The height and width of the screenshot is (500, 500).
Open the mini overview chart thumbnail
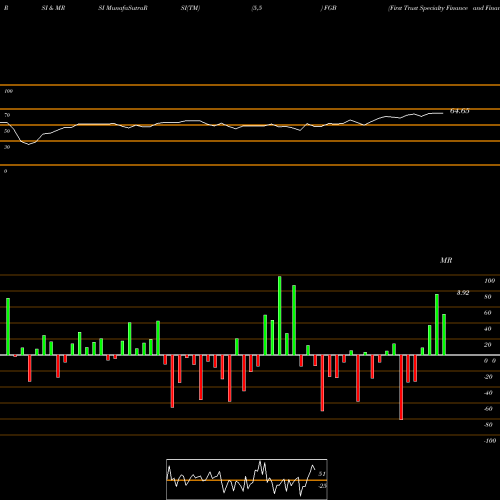247,479
